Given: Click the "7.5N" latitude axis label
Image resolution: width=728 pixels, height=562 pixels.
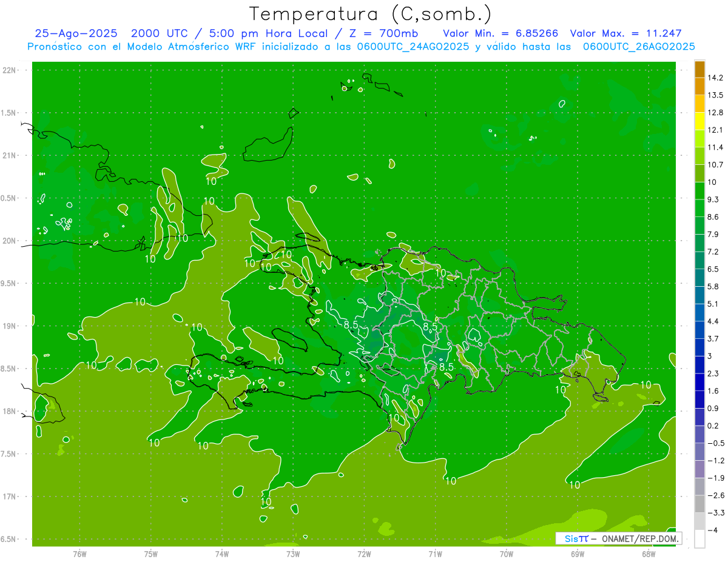Looking at the screenshot, I should click(x=8, y=454).
